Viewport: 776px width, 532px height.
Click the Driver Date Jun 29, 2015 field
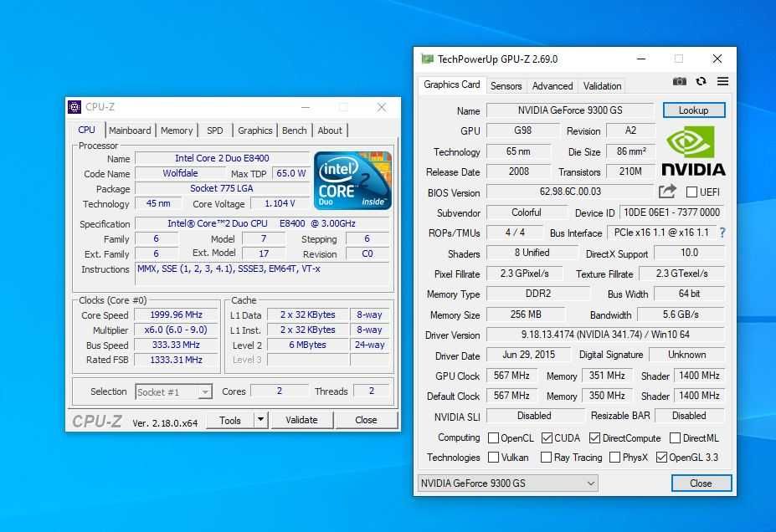(529, 355)
